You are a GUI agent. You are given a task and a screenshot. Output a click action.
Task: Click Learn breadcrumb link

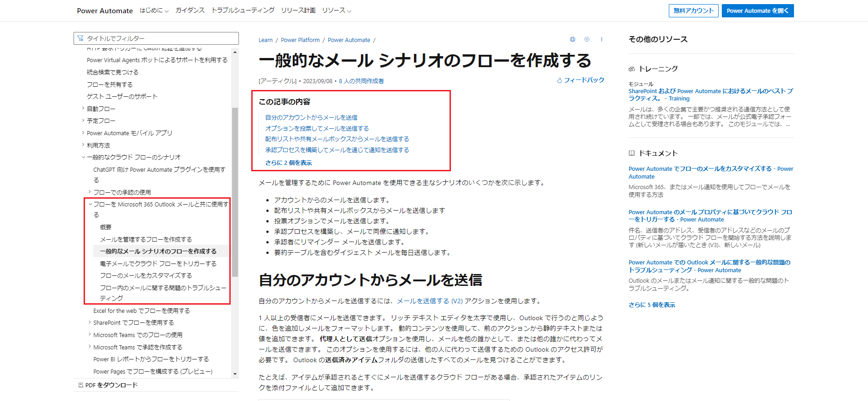(265, 40)
